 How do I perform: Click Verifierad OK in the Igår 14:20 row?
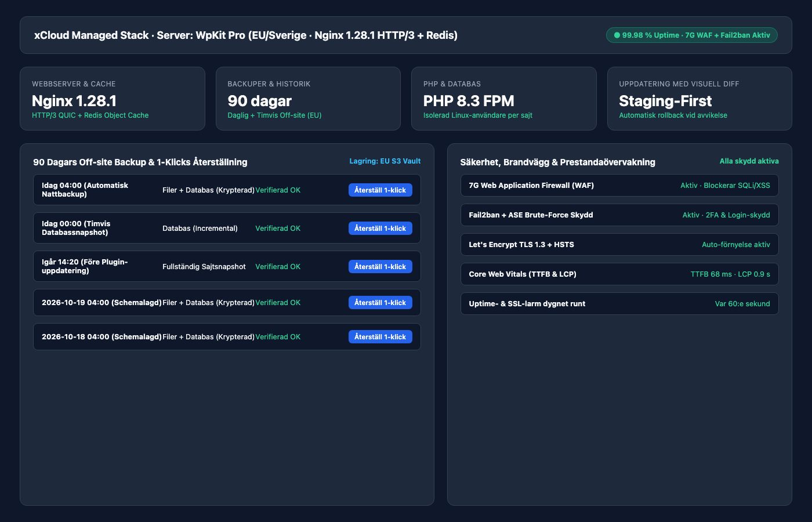[x=278, y=267]
